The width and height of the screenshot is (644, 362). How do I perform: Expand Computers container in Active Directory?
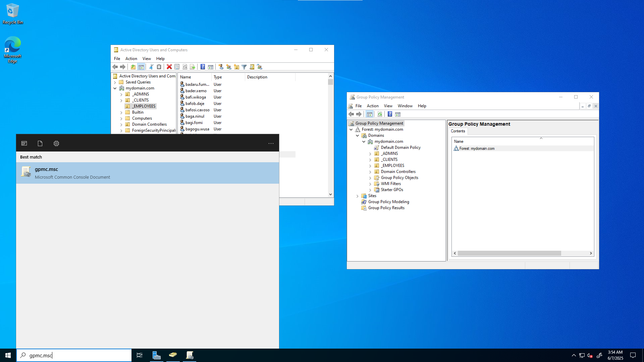tap(121, 119)
